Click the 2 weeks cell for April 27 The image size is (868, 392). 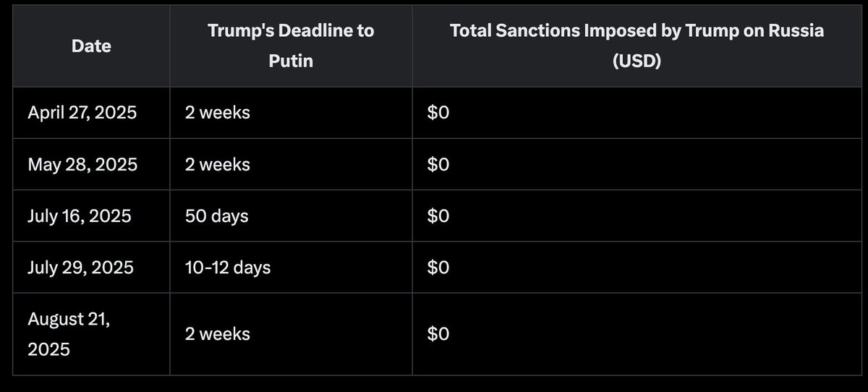click(x=292, y=113)
